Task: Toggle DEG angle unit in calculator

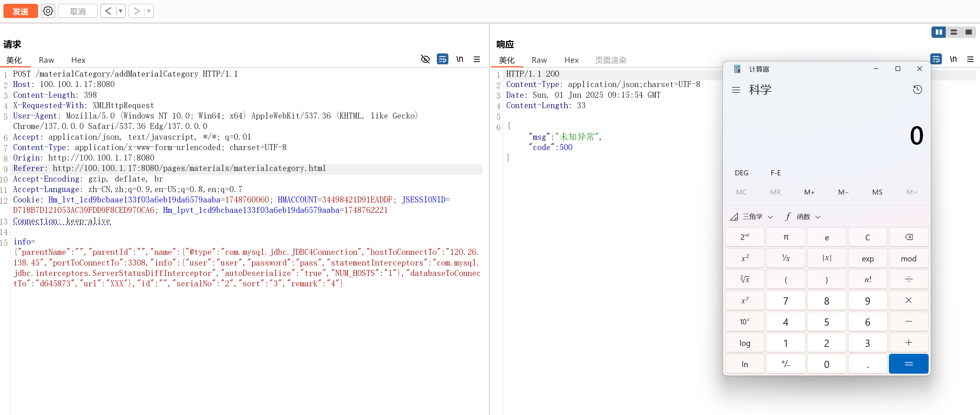Action: (741, 173)
